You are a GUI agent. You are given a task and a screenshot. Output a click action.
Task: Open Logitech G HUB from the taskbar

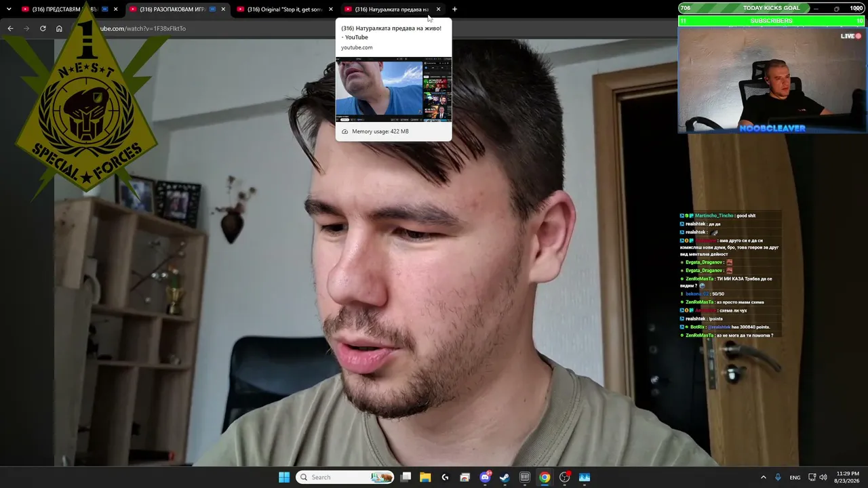[445, 477]
